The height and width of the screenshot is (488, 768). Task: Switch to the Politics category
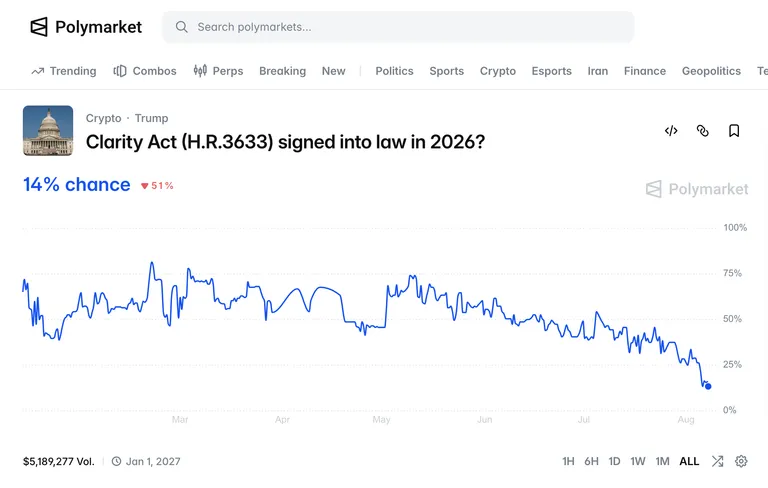coord(394,71)
